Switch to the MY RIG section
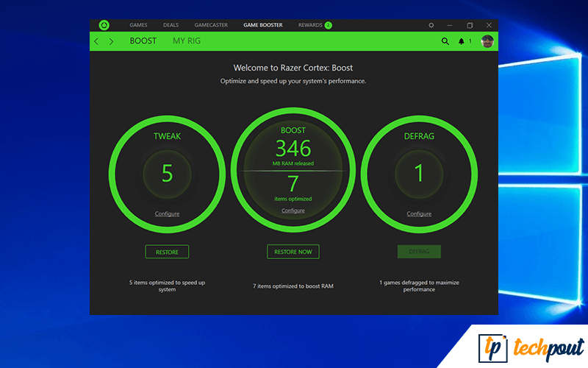The height and width of the screenshot is (368, 588). click(x=186, y=41)
